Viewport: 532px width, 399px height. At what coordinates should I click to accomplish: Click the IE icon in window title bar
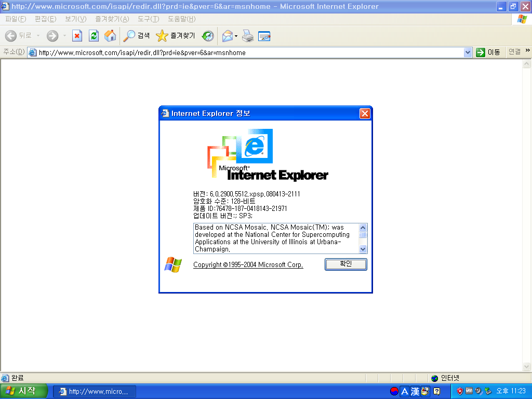pos(5,6)
